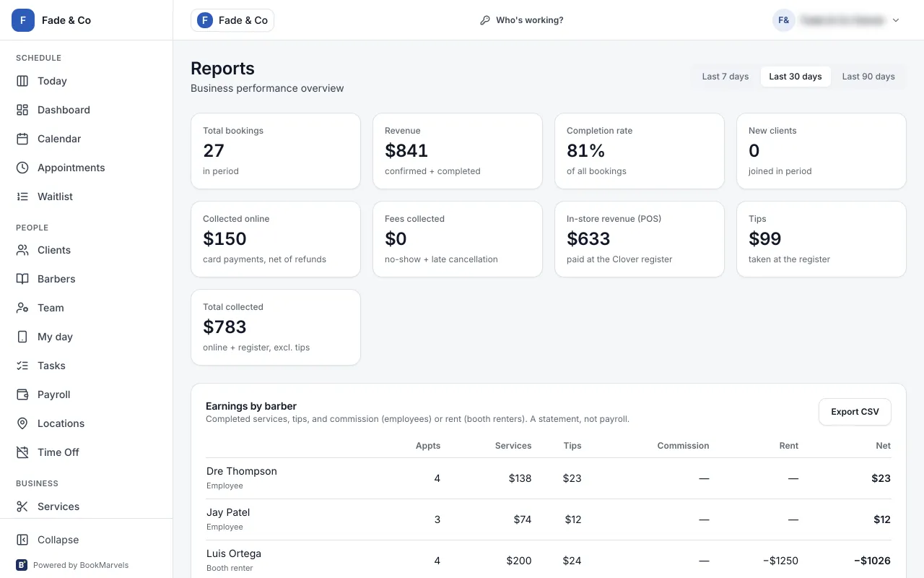924x578 pixels.
Task: Click the F& account avatar
Action: click(x=784, y=20)
